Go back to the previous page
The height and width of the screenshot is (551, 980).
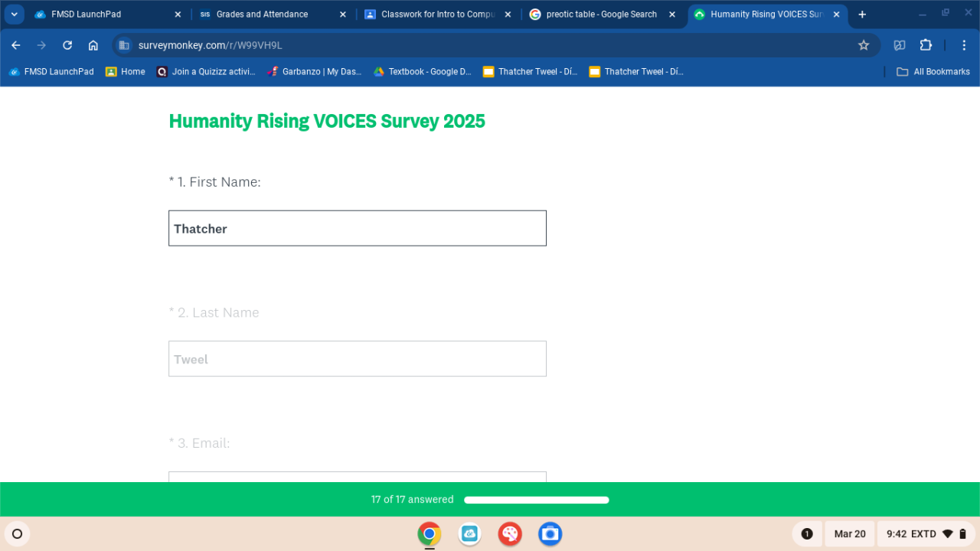click(x=16, y=45)
